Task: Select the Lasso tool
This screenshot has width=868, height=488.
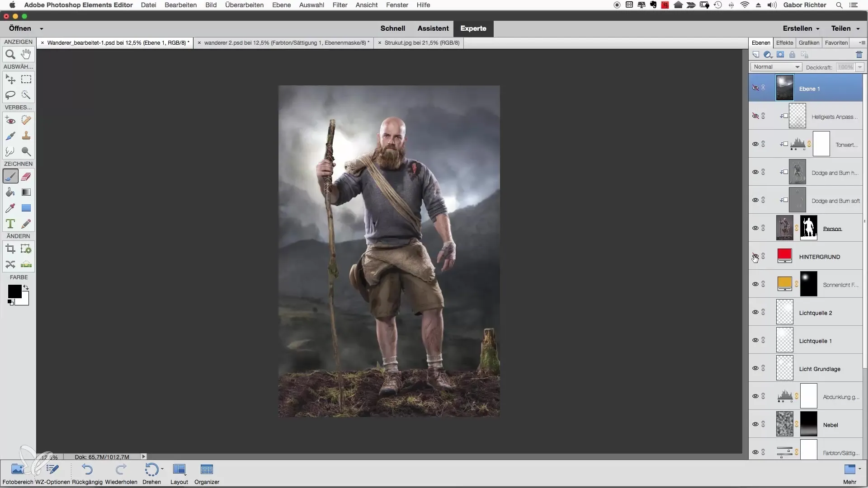Action: pos(10,95)
